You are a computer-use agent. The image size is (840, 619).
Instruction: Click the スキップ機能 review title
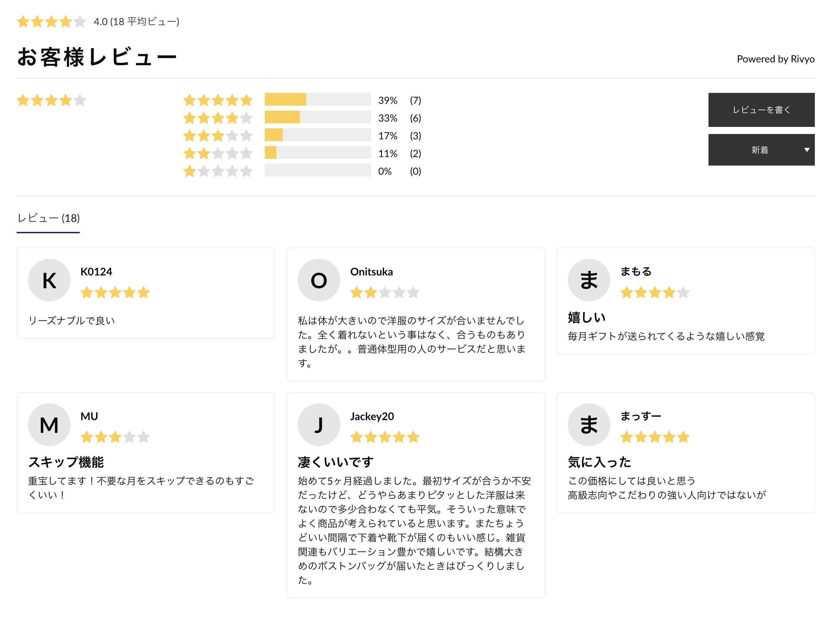click(66, 462)
